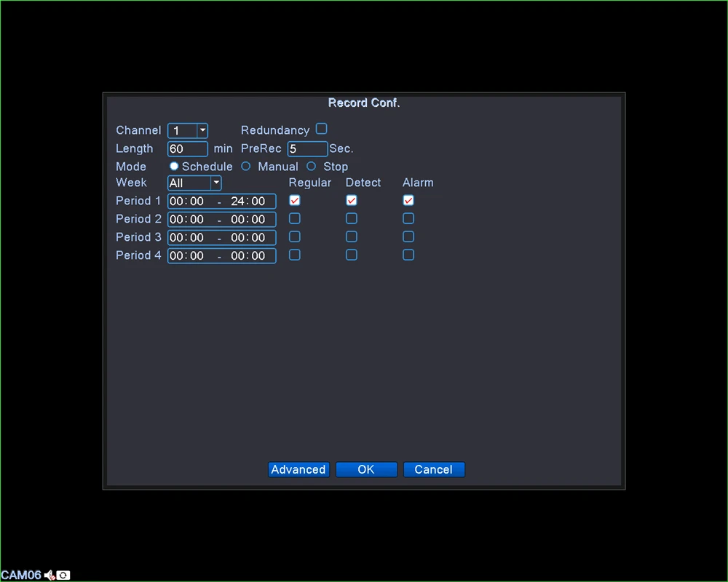Viewport: 728px width, 582px height.
Task: Click the Period 3 time range field
Action: (222, 237)
